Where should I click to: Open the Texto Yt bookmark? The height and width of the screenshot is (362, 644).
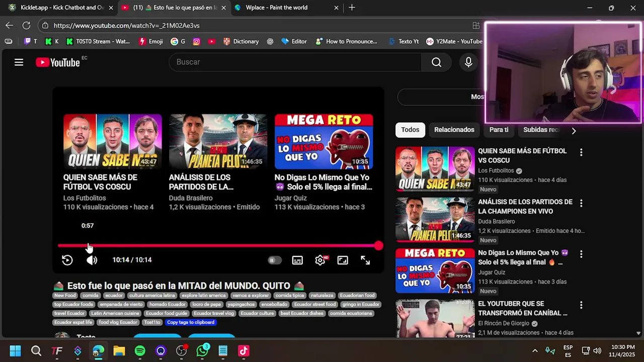point(404,41)
